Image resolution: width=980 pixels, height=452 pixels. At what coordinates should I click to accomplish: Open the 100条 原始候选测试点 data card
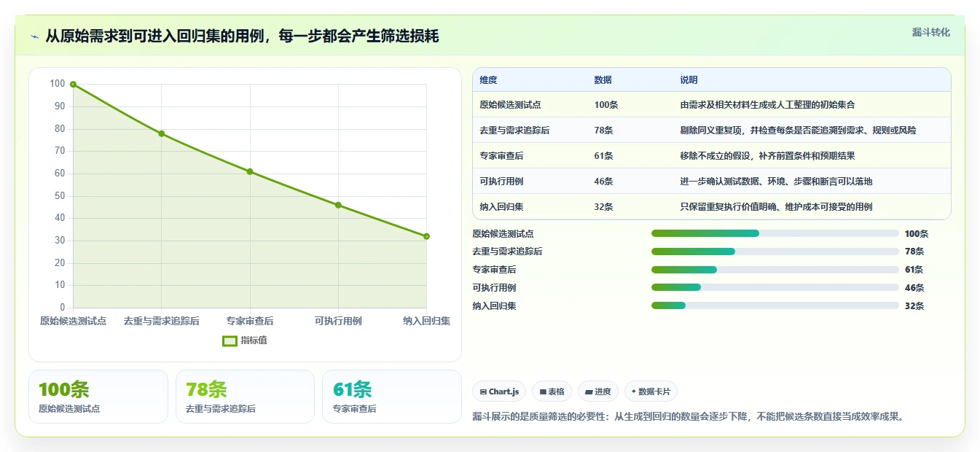(98, 397)
